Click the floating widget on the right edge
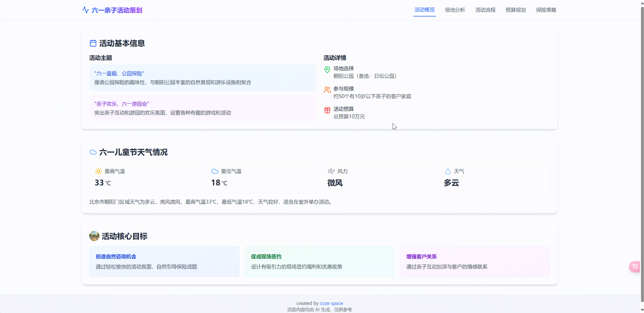644x313 pixels. click(635, 267)
